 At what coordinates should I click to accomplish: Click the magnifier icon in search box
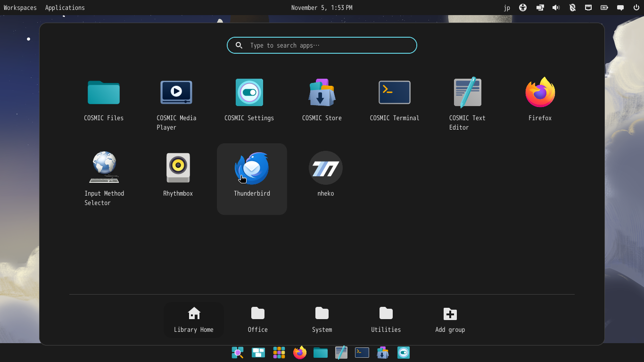239,45
